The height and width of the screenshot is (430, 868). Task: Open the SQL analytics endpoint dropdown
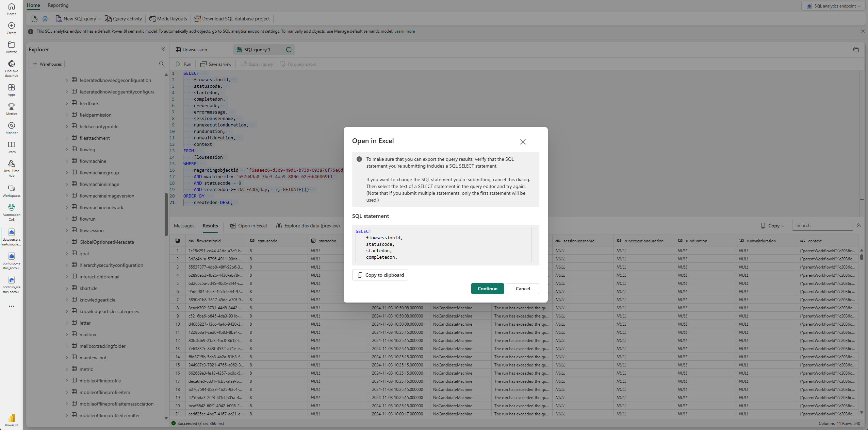(835, 6)
